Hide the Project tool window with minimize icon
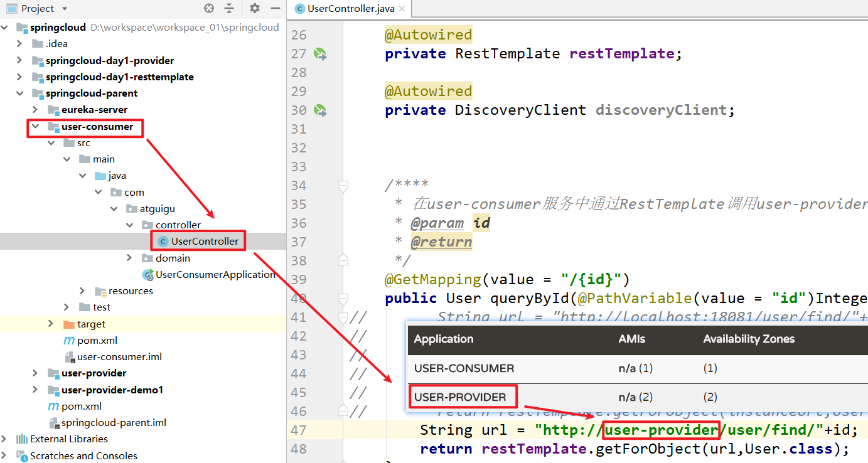 click(x=275, y=8)
